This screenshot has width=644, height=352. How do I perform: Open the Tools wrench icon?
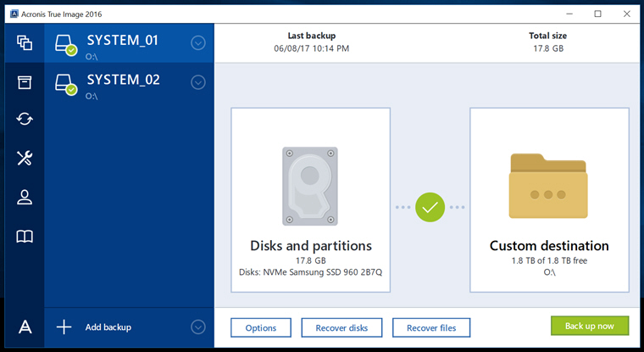tap(25, 158)
